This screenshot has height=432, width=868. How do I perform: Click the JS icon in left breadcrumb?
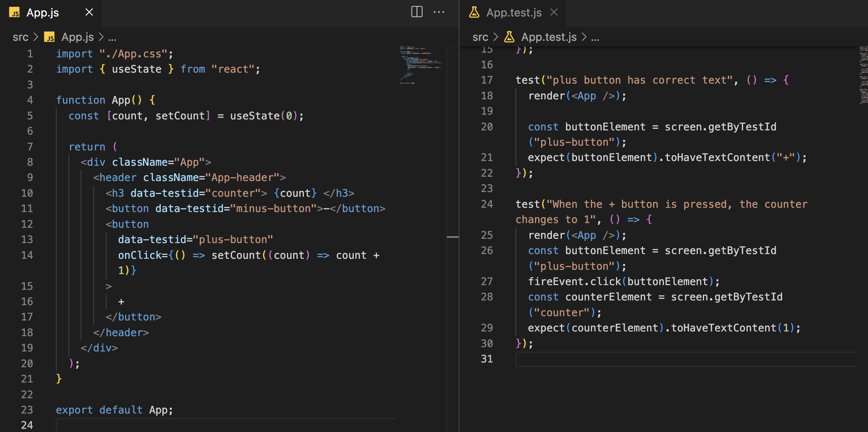[x=50, y=37]
